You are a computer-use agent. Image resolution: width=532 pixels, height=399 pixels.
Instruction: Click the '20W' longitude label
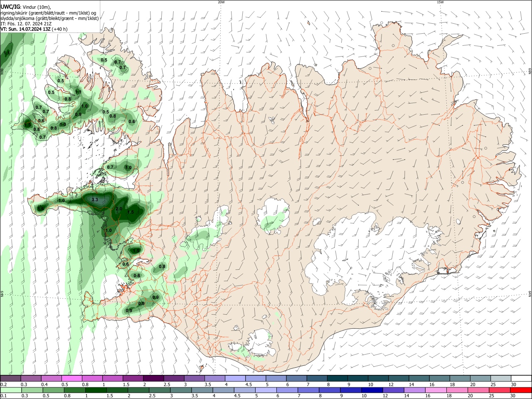[x=221, y=2]
